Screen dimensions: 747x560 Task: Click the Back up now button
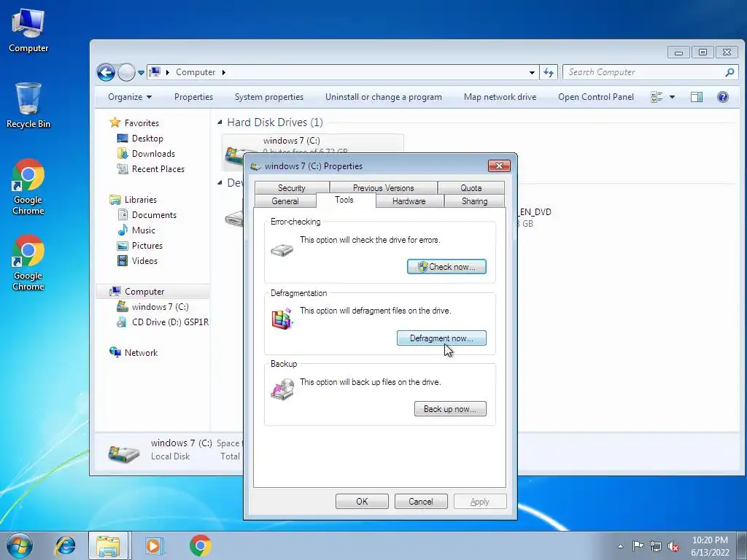[x=450, y=409]
